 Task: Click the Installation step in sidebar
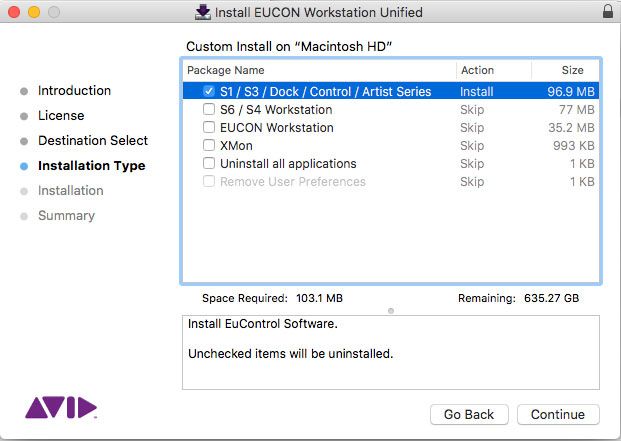[x=70, y=190]
